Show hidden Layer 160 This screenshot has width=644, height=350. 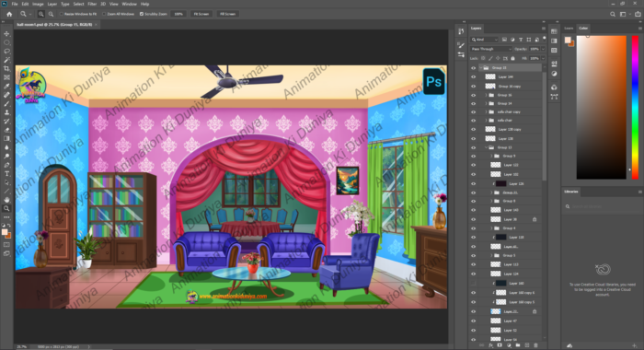473,284
